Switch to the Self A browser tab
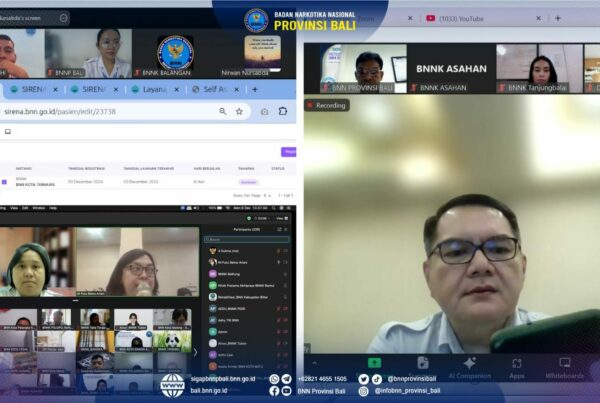 pos(214,89)
